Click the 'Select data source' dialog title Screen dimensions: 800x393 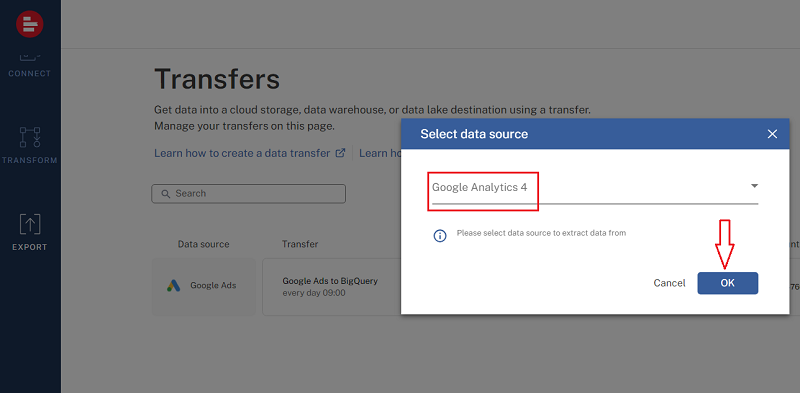point(474,134)
